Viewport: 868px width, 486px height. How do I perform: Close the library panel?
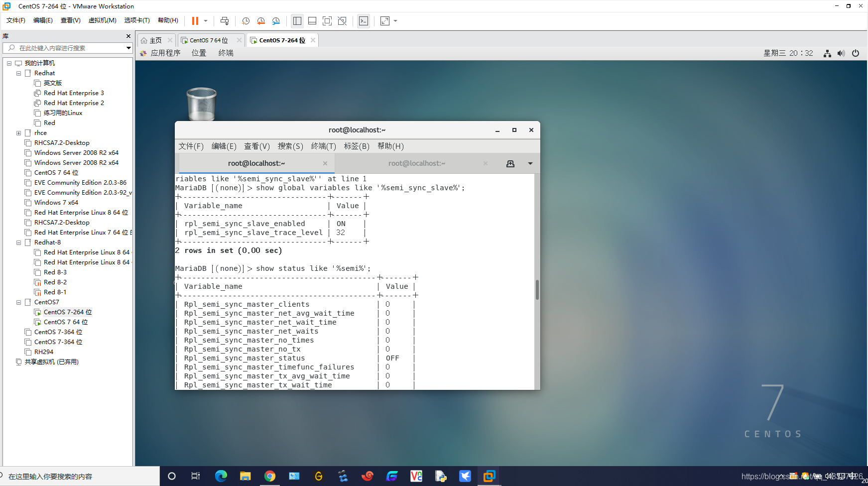tap(128, 36)
